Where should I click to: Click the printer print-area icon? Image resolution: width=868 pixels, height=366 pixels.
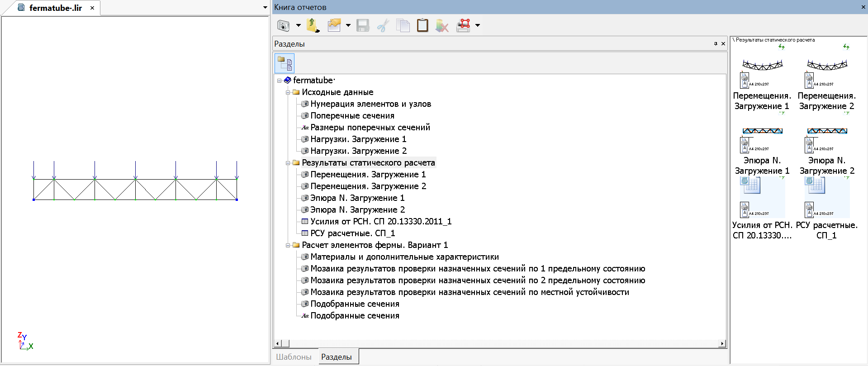(463, 25)
